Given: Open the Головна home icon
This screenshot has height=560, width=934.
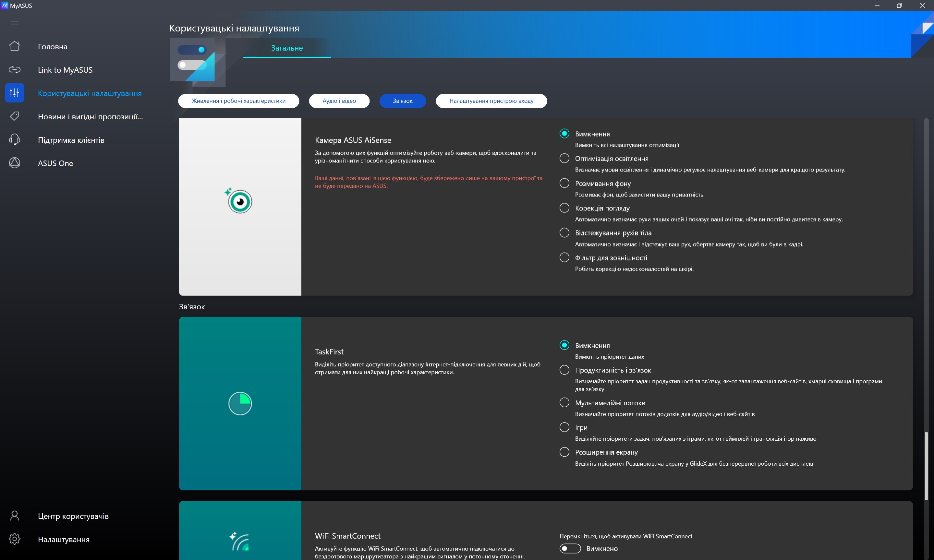Looking at the screenshot, I should 14,46.
